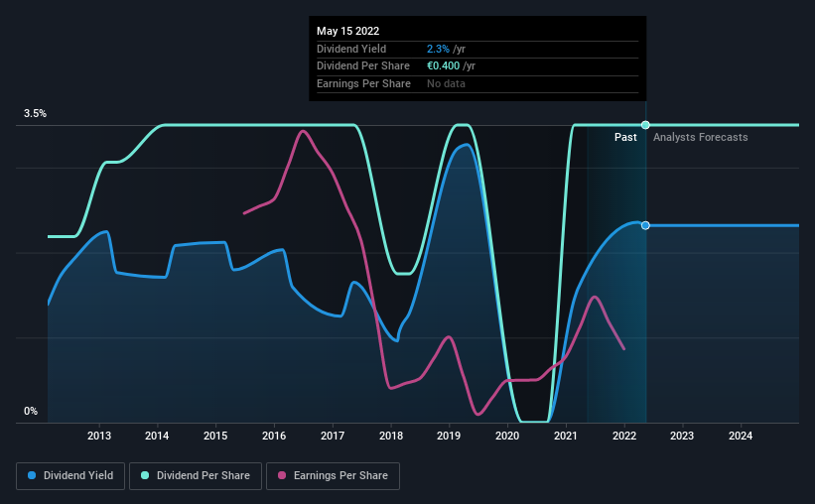Click the pink Earnings Per Share legend dot
Screen dimensions: 815x504
point(282,475)
